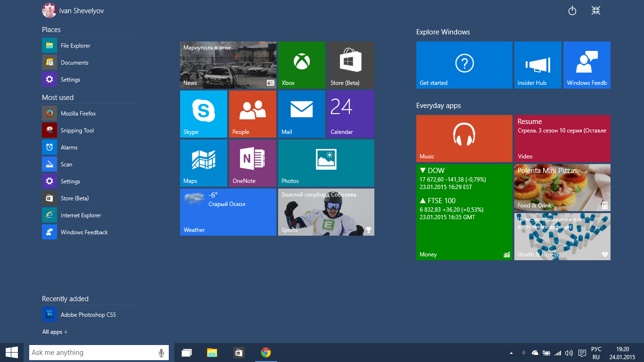Click the notification bell tray icon
Image resolution: width=644 pixels, height=362 pixels.
(523, 353)
